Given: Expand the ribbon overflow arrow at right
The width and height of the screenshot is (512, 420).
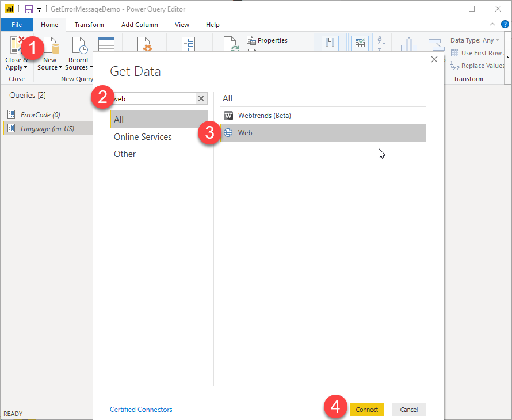Looking at the screenshot, I should [x=507, y=57].
